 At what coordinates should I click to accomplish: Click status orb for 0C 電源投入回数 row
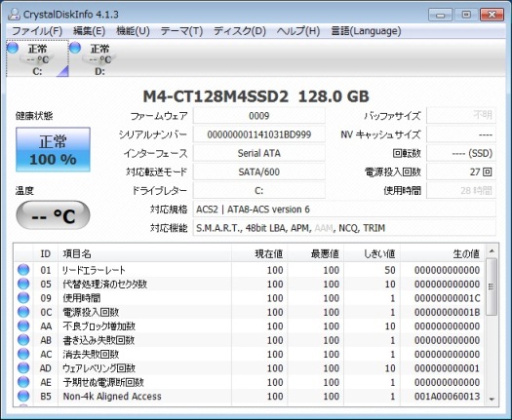(x=23, y=312)
